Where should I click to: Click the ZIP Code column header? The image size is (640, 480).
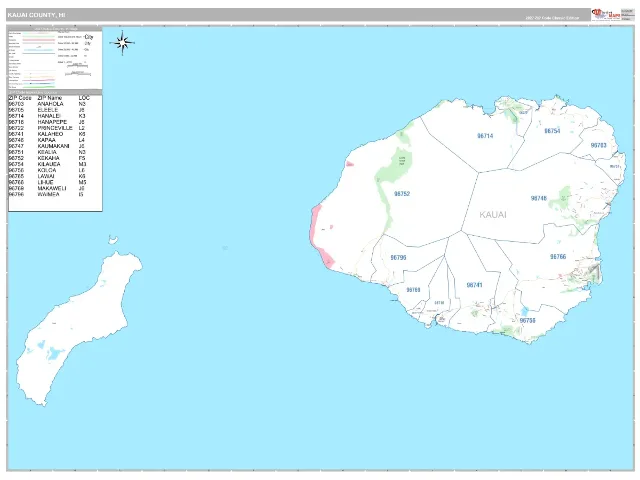click(20, 98)
